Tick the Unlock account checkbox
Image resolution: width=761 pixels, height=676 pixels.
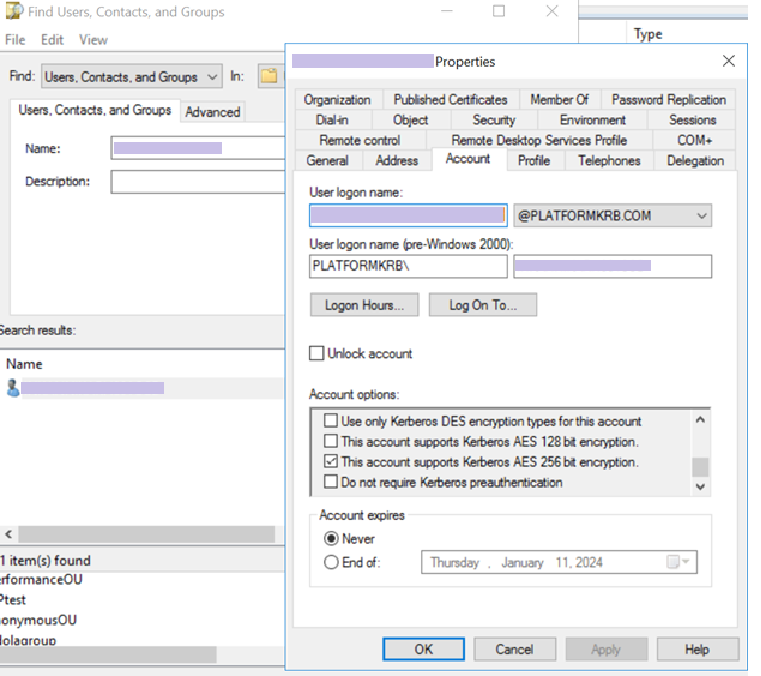(x=316, y=353)
